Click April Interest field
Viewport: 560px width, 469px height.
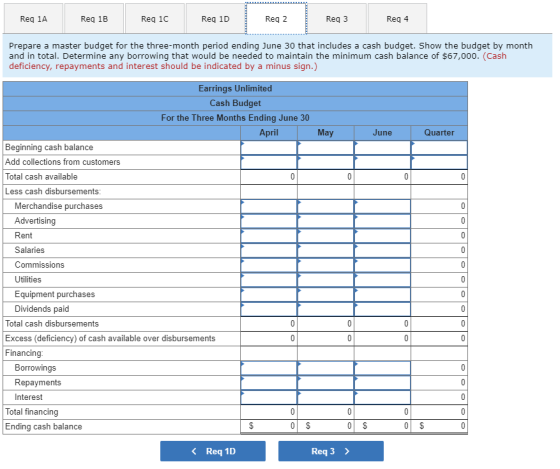(269, 397)
